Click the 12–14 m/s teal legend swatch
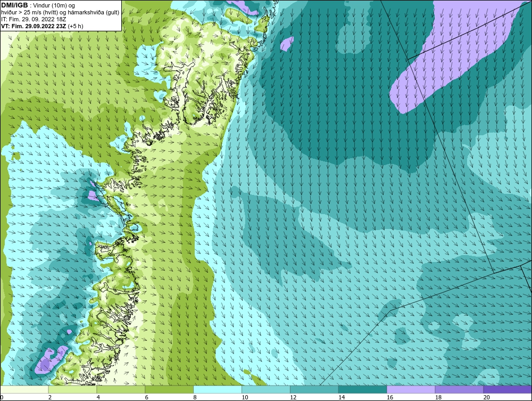532x401 pixels. 314,389
